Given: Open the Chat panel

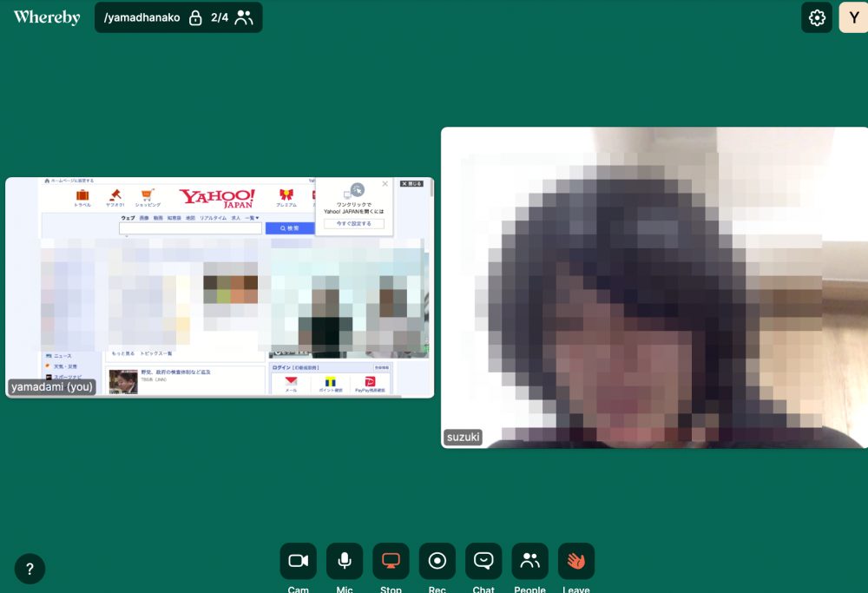Looking at the screenshot, I should 483,561.
